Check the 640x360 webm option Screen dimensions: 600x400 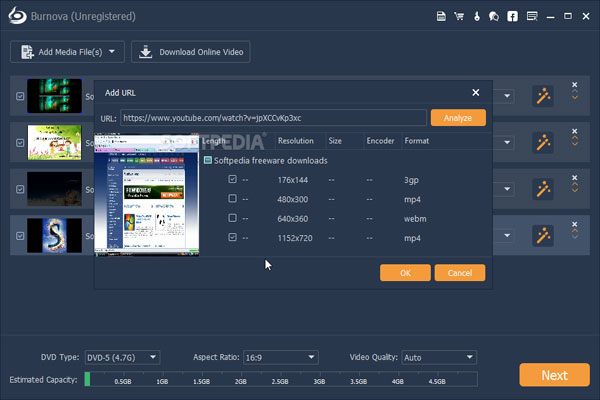tap(233, 218)
